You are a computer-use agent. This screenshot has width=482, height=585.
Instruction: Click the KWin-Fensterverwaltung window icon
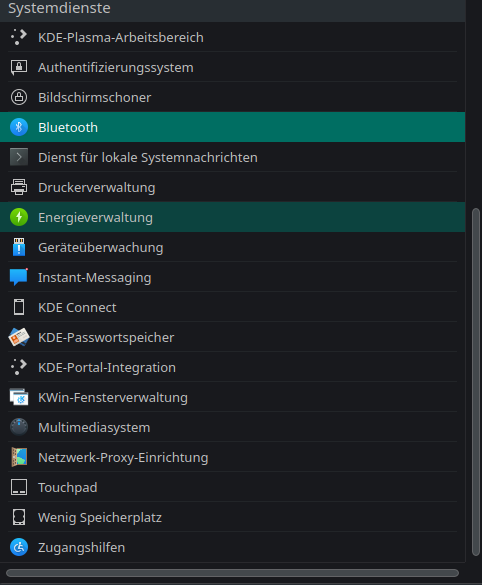[x=19, y=397]
